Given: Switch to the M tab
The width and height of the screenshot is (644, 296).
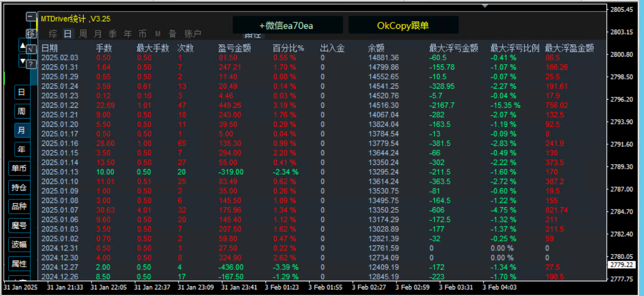Looking at the screenshot, I should (158, 34).
